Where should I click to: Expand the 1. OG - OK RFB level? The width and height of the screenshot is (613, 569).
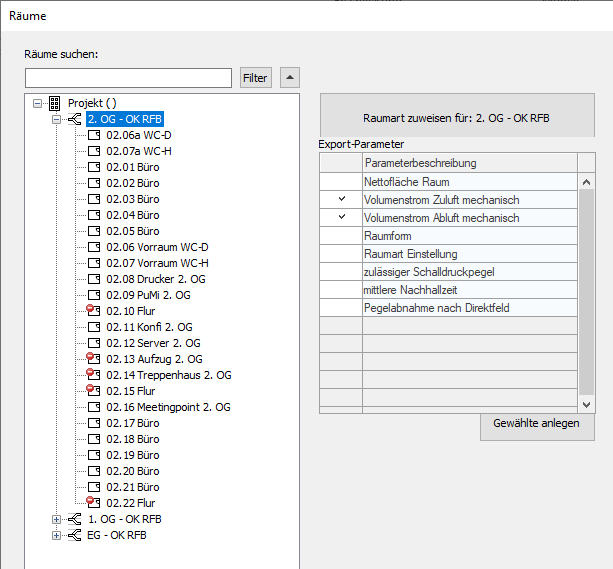[56, 519]
